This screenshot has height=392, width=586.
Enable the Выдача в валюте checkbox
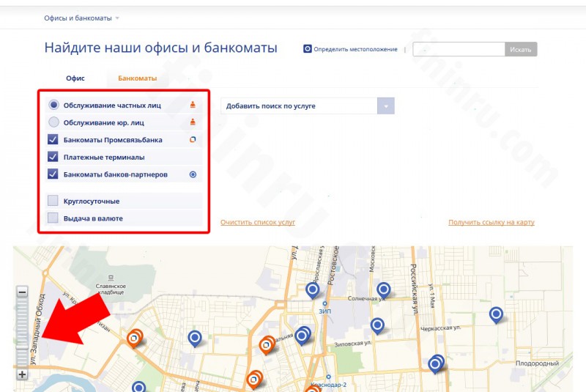click(x=53, y=218)
